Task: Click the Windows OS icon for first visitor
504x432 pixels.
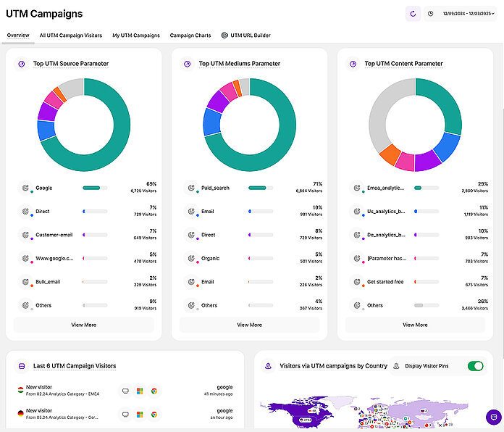Action: pos(140,391)
